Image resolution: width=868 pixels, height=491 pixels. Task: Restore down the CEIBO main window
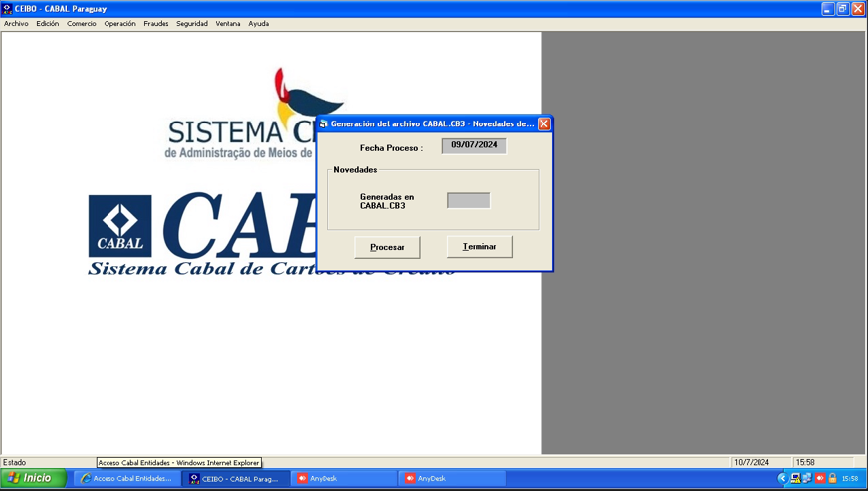[843, 9]
